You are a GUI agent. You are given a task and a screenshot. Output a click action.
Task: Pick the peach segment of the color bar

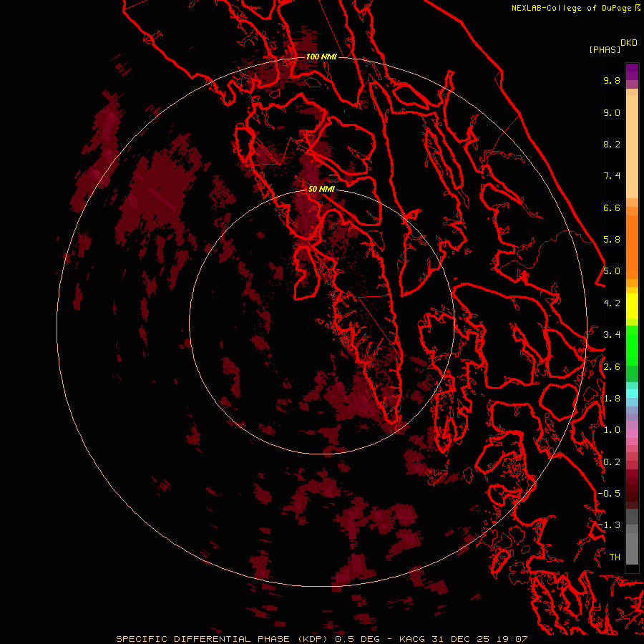(632, 147)
